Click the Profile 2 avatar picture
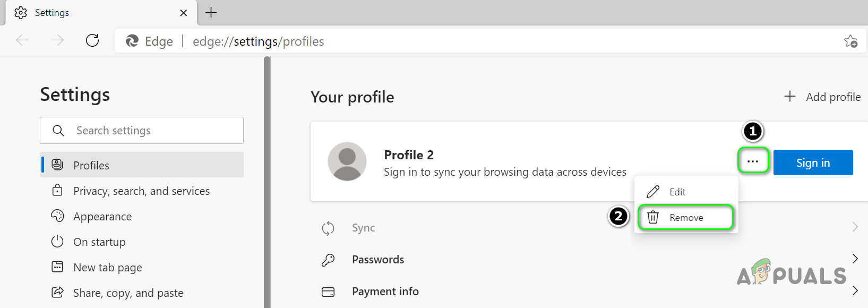The image size is (868, 308). point(347,161)
